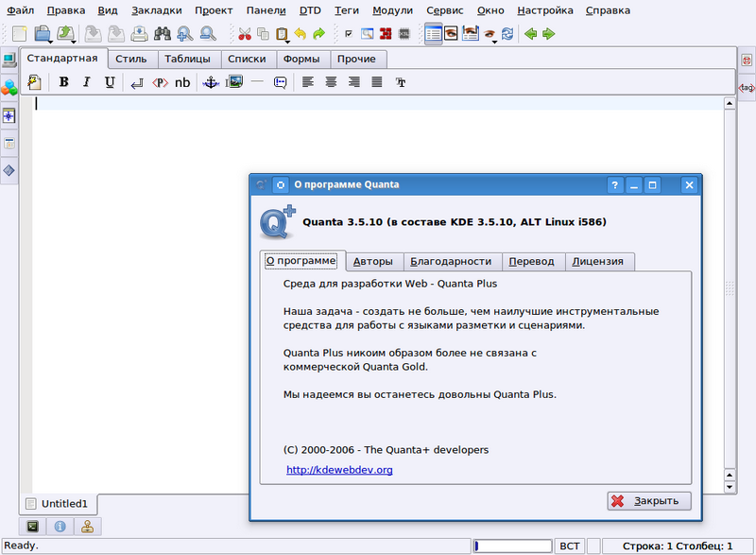Insert image tag icon
Viewport: 756px width, 555px height.
pyautogui.click(x=234, y=81)
